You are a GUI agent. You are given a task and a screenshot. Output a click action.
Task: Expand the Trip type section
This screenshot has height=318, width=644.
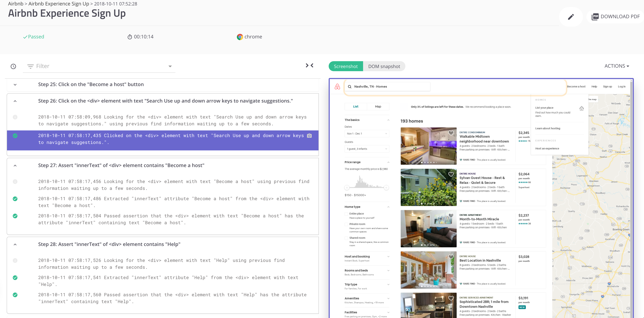pos(388,285)
